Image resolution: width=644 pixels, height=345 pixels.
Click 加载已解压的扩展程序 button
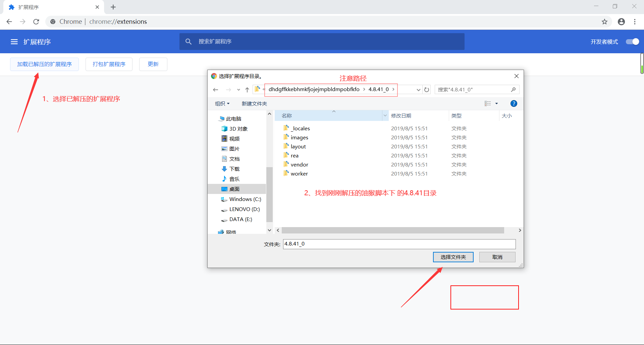(x=44, y=64)
